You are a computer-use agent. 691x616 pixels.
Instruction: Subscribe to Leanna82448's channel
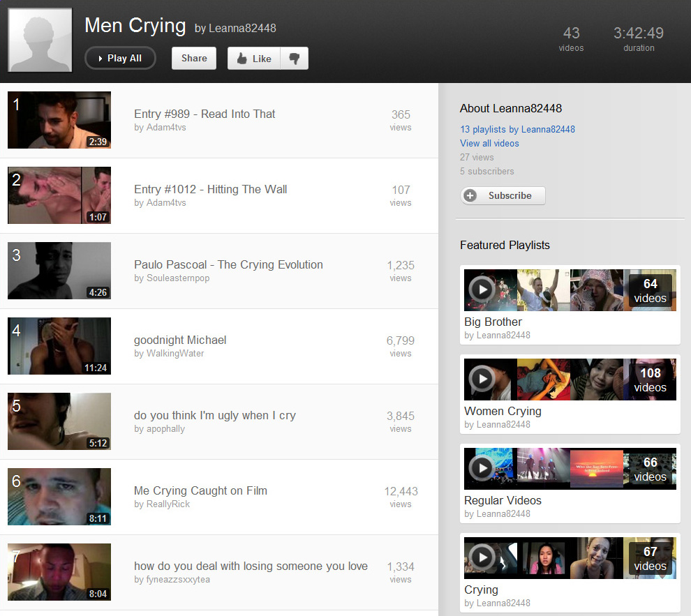[503, 196]
